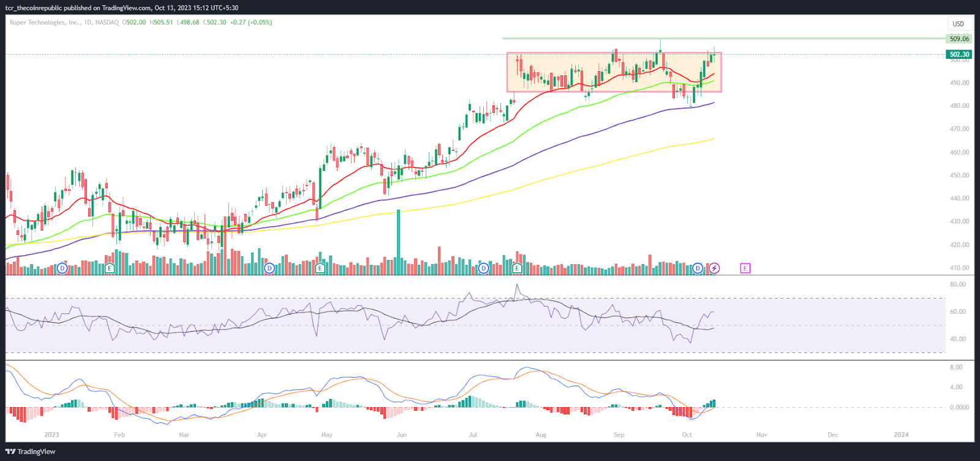Click the 2023 time axis label

click(51, 435)
